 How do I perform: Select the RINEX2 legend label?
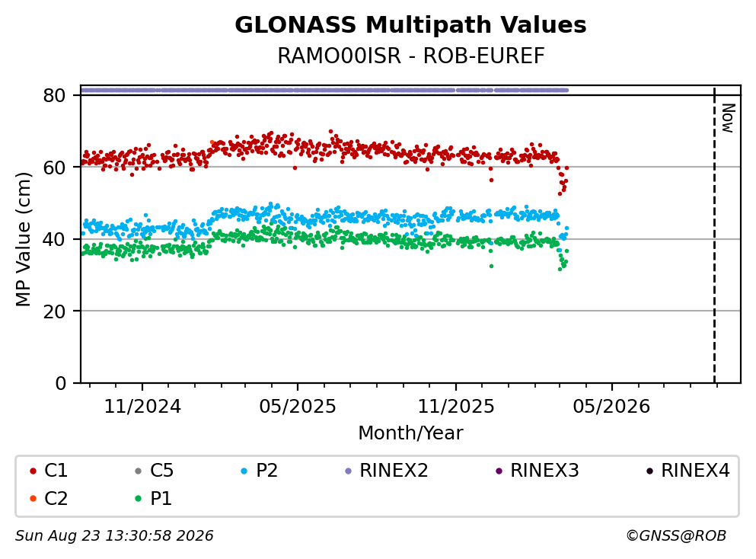click(394, 470)
